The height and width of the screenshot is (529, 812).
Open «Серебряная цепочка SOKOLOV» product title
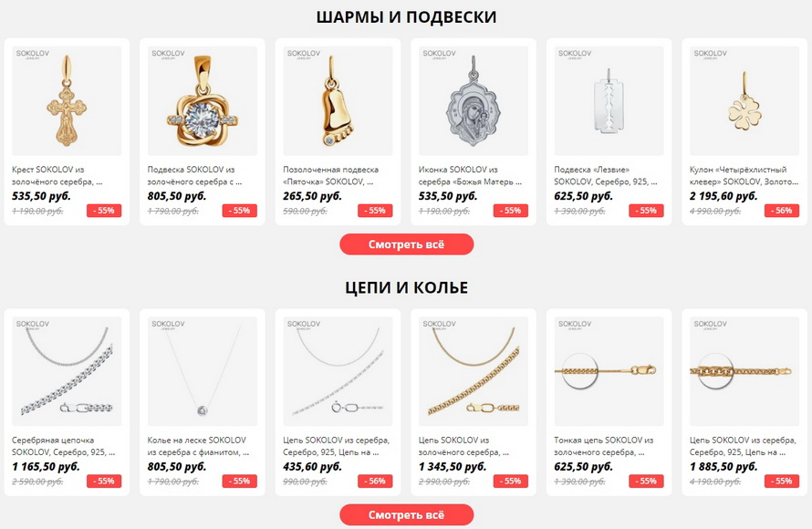pos(63,446)
